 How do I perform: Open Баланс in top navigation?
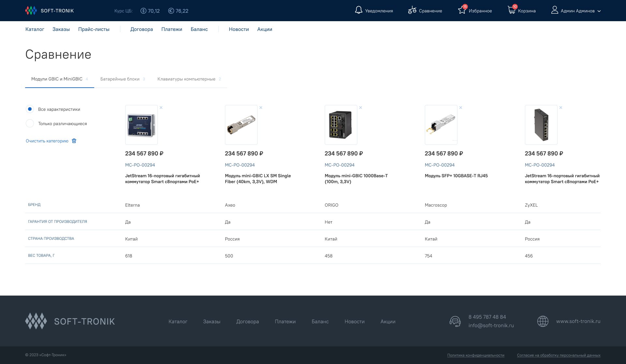click(x=199, y=29)
